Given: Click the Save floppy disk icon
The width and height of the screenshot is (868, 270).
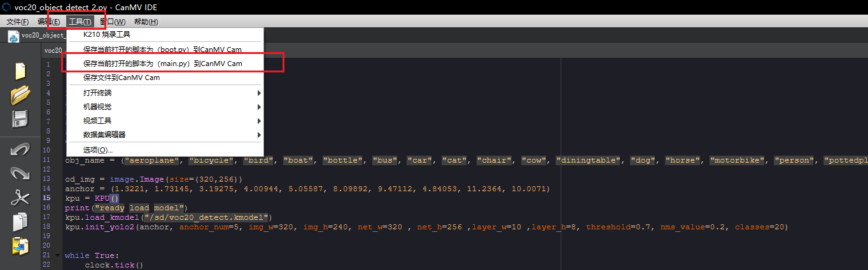Looking at the screenshot, I should click(x=20, y=119).
